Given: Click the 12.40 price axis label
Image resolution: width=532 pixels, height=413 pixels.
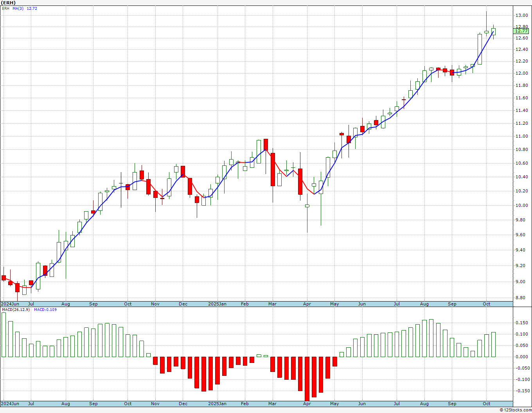Looking at the screenshot, I should (521, 49).
